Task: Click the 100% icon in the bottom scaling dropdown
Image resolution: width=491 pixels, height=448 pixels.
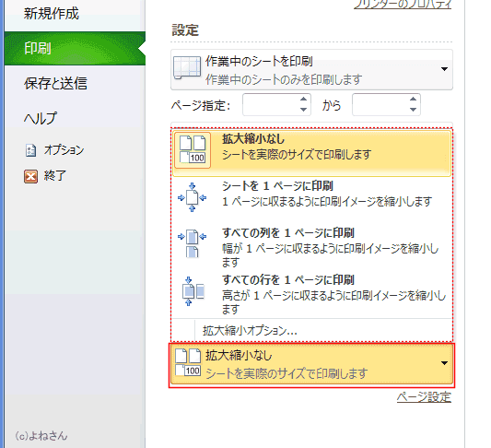Action: (x=188, y=362)
